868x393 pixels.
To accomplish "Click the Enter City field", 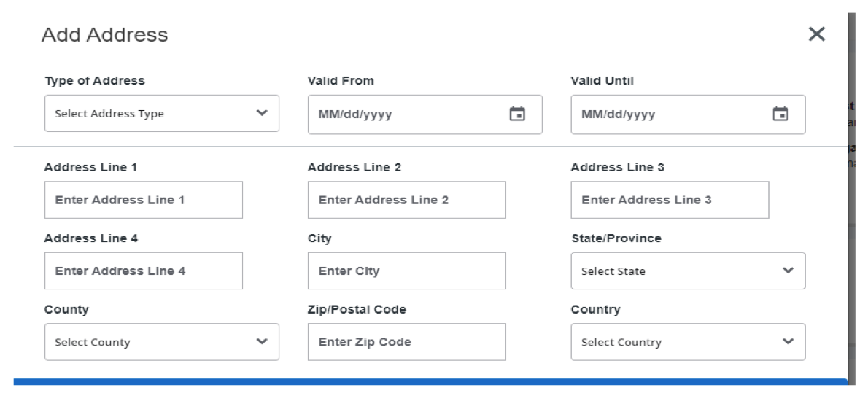I will pos(407,271).
